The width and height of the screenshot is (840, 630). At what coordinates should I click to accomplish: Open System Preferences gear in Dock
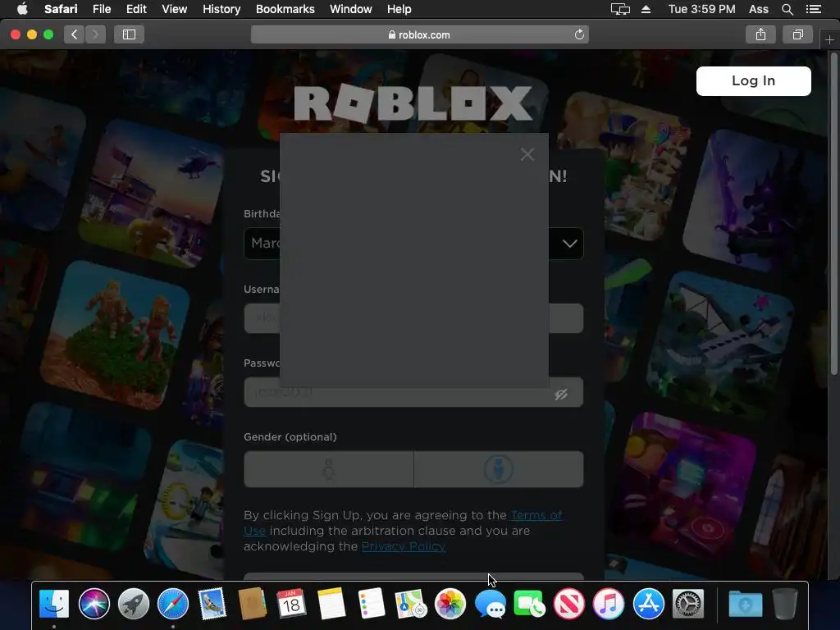click(688, 604)
